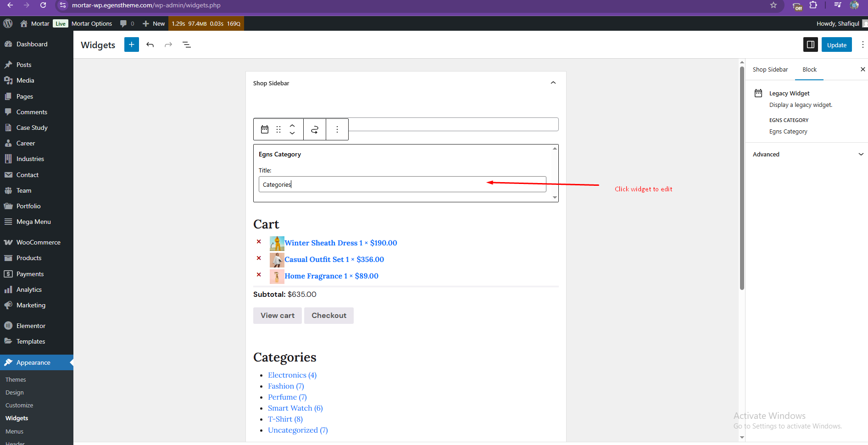Open the editor options kebab menu
The height and width of the screenshot is (445, 868).
[862, 44]
